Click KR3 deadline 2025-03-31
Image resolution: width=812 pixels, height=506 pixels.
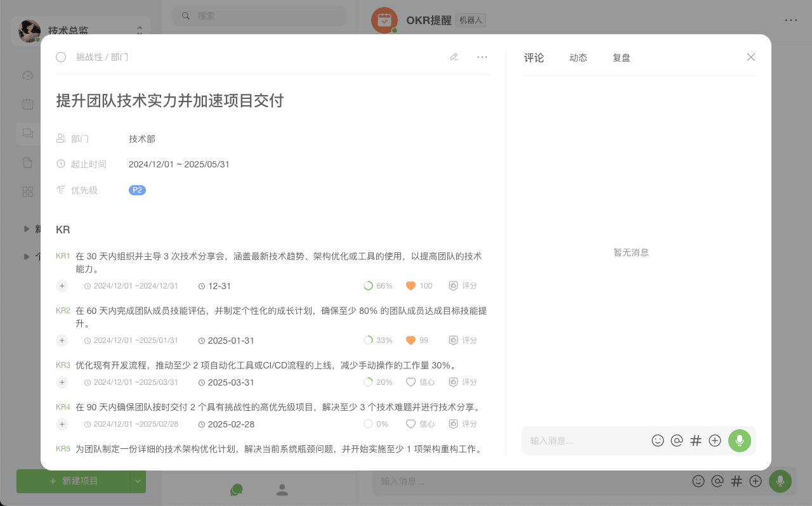(x=226, y=382)
